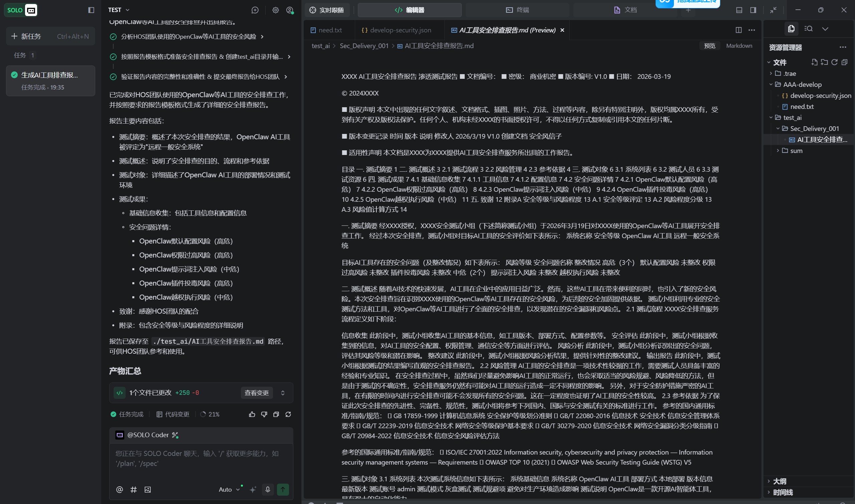Switch to the 终端 tab
Image resolution: width=855 pixels, height=504 pixels.
pyautogui.click(x=517, y=10)
